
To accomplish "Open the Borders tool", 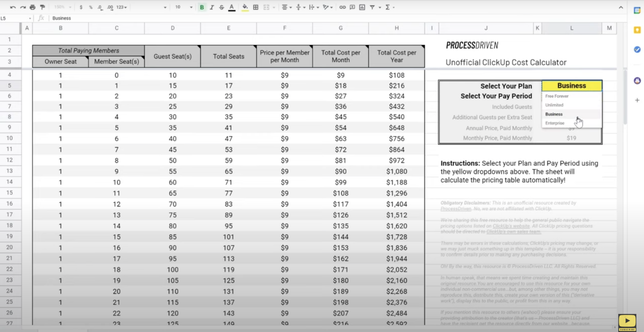I will (x=256, y=7).
